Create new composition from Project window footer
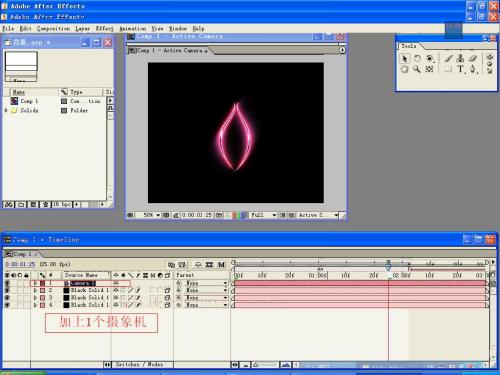This screenshot has width=500, height=375. 33,204
